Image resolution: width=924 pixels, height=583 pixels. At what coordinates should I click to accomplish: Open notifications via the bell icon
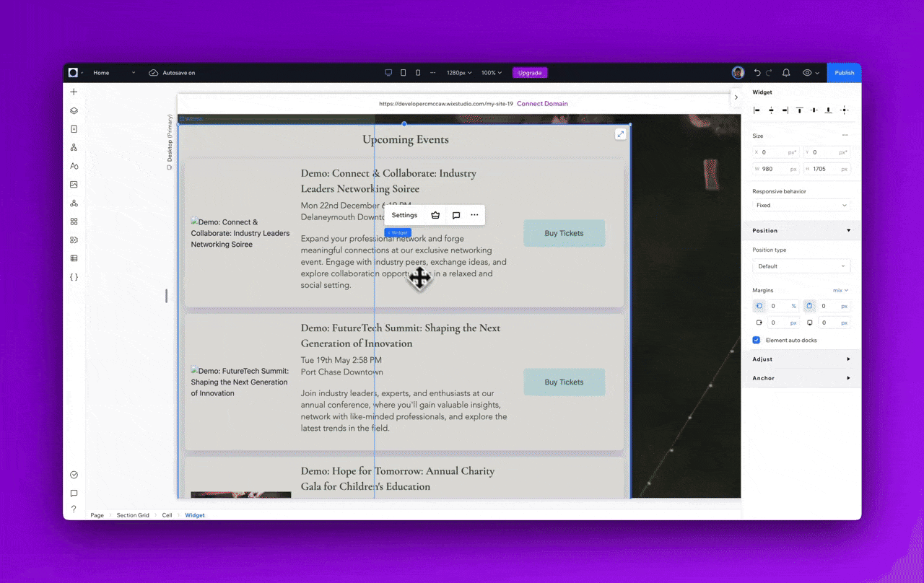786,72
